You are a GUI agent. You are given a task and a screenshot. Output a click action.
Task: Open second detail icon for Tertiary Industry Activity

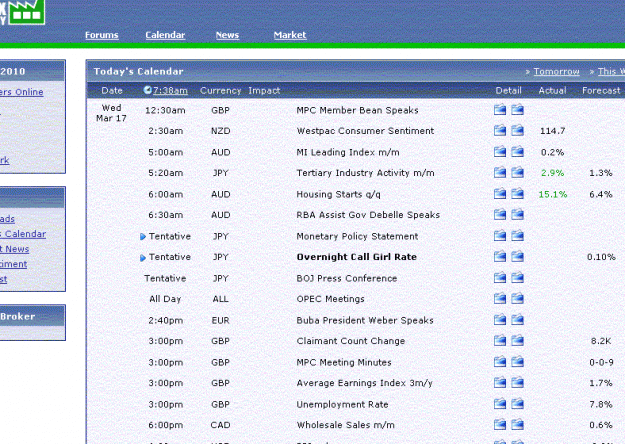click(x=517, y=173)
